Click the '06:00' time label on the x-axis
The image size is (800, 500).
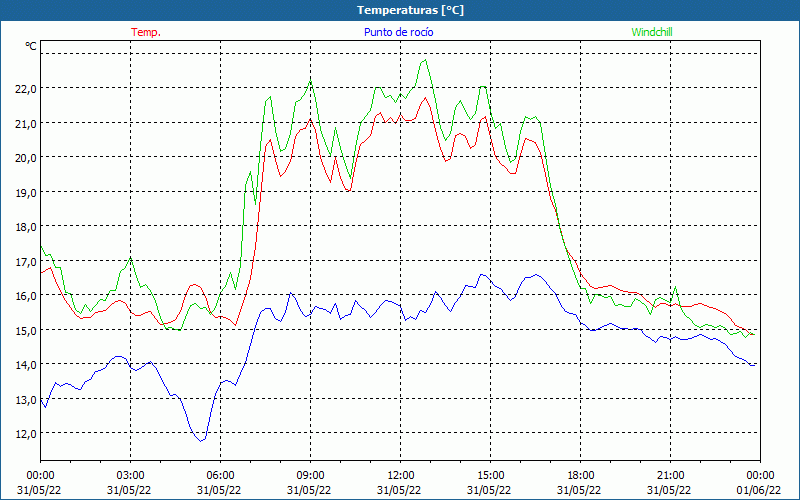click(x=220, y=476)
